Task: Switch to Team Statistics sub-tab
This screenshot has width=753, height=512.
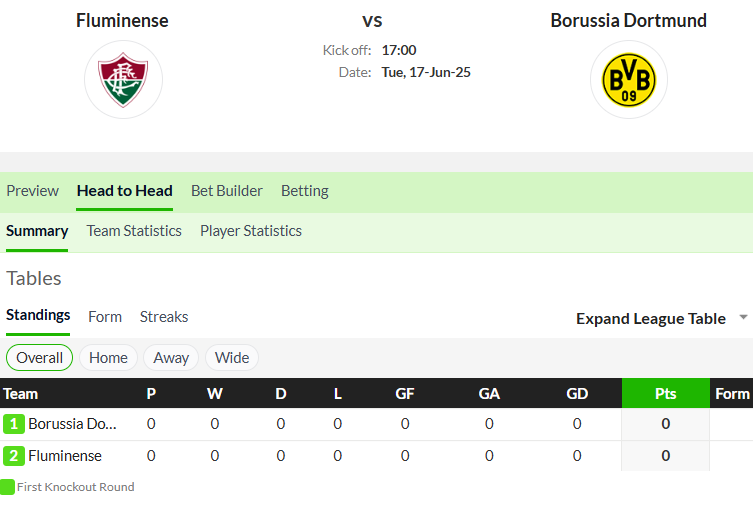Action: pos(134,231)
